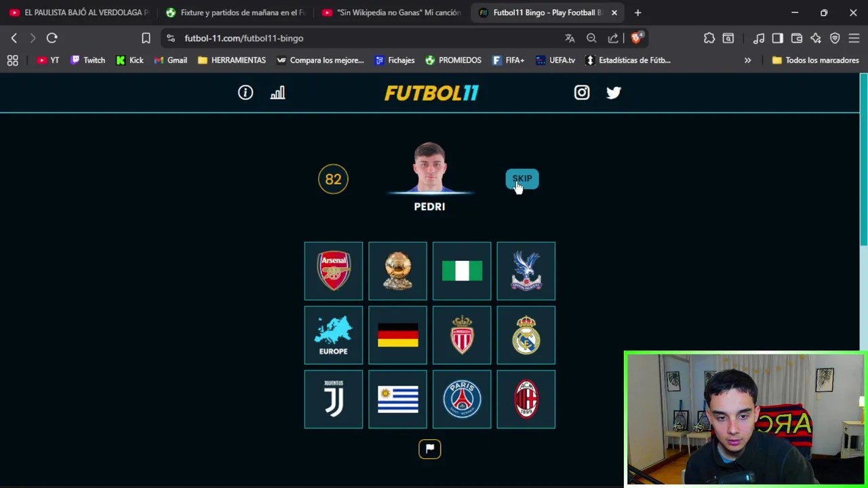Open the Futbol11 info icon
868x488 pixels.
click(245, 93)
